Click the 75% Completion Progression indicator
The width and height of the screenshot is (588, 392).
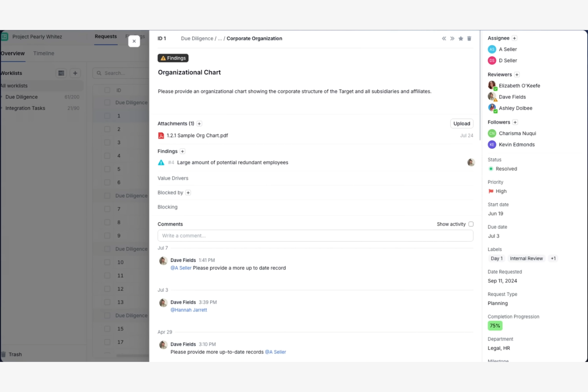[x=495, y=325]
